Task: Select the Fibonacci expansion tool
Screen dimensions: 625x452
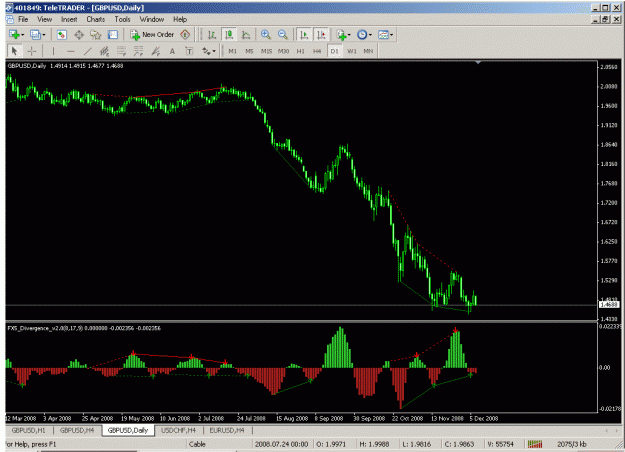Action: point(138,51)
